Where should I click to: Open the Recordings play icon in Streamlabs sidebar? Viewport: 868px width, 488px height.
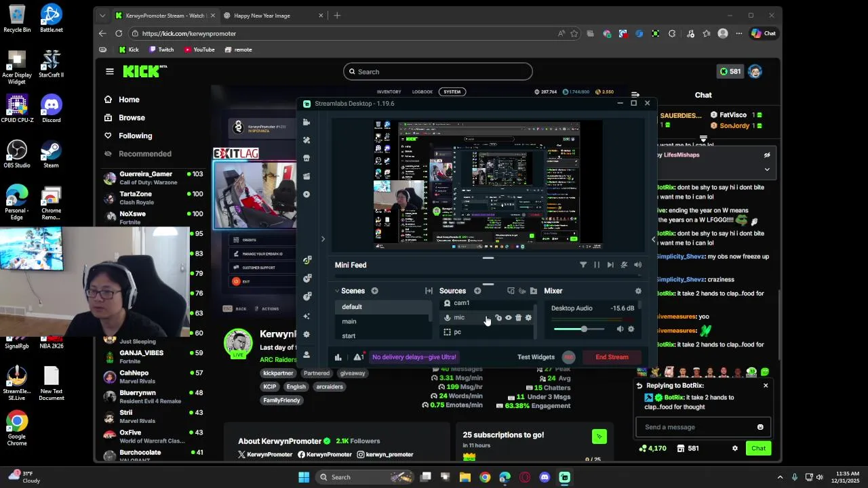click(x=307, y=195)
